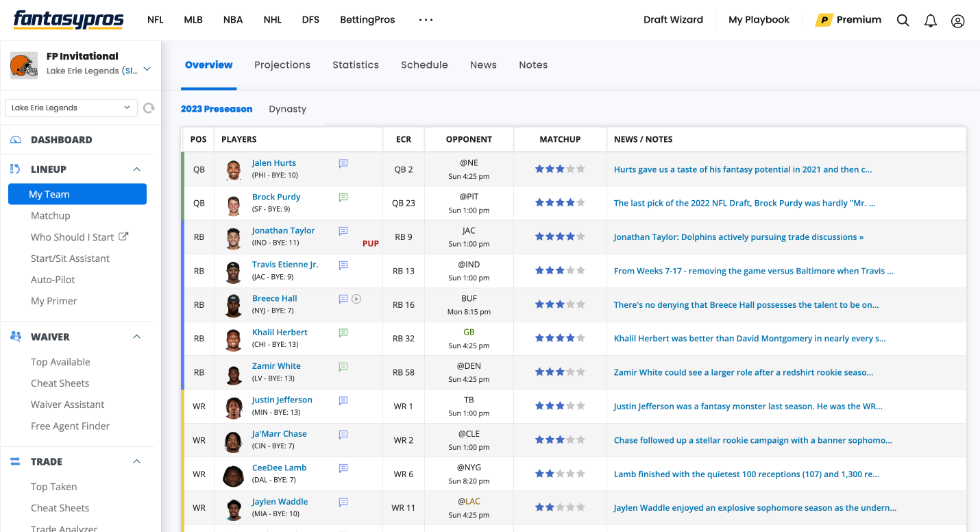Click the Lineup section icon
The width and height of the screenshot is (980, 532).
16,169
